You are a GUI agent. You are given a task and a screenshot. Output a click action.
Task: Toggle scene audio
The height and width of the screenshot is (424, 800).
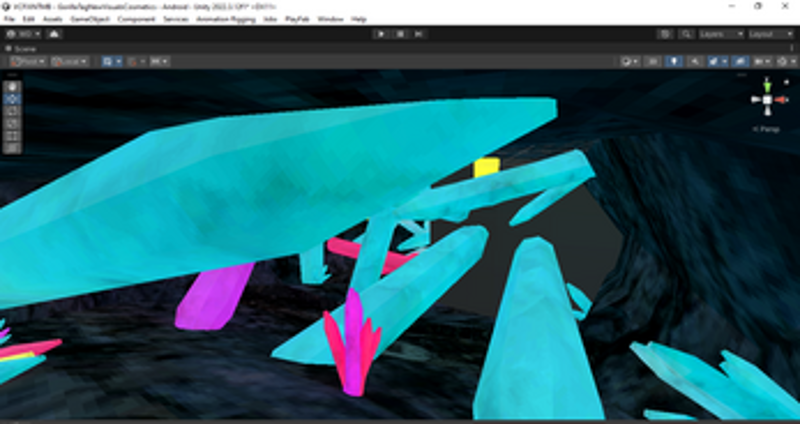[x=694, y=62]
